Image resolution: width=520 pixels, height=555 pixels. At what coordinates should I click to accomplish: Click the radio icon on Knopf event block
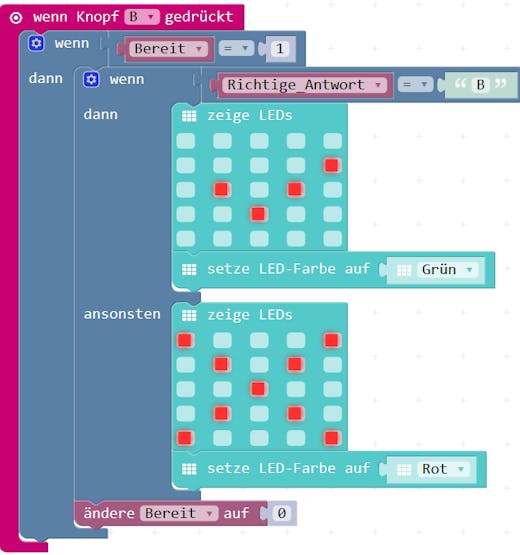click(16, 18)
